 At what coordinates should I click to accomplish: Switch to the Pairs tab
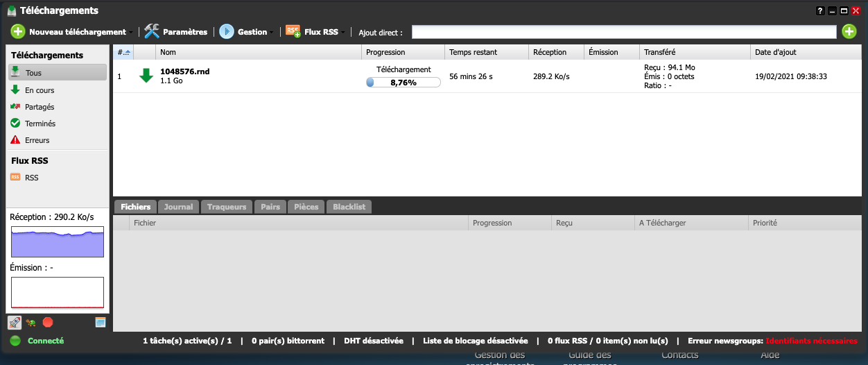[270, 207]
